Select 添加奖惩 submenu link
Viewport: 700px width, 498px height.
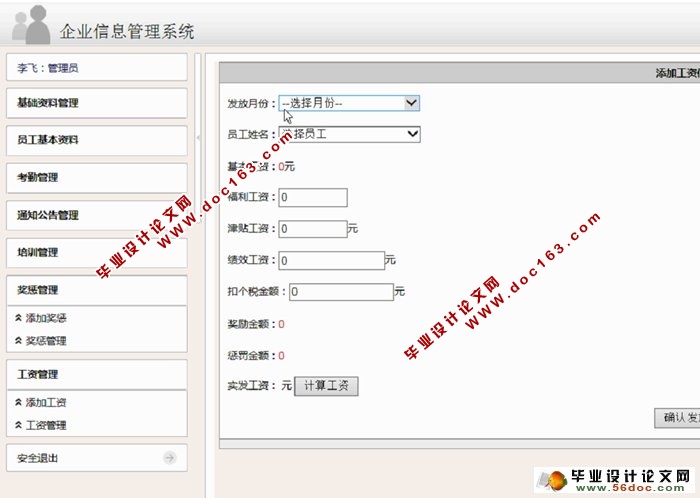pos(46,318)
